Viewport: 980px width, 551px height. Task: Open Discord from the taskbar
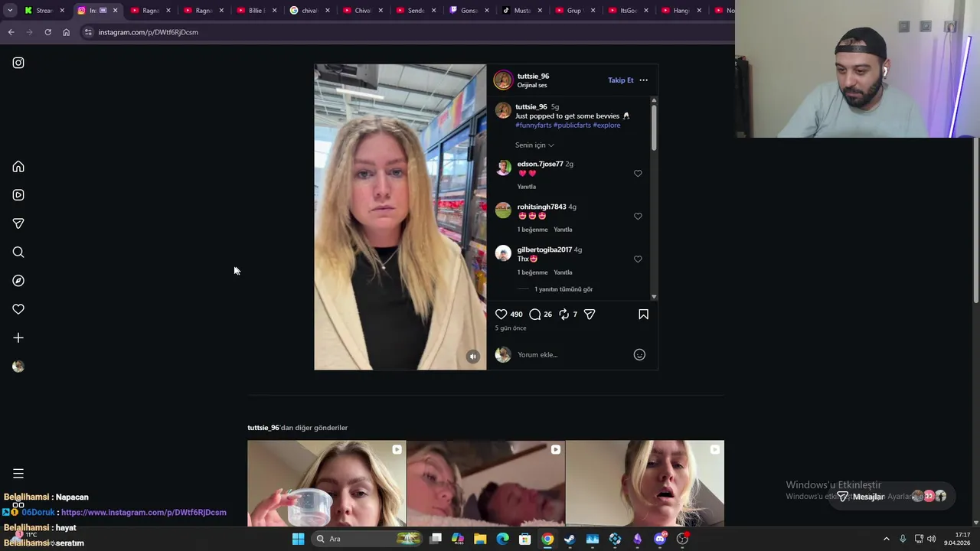click(660, 539)
